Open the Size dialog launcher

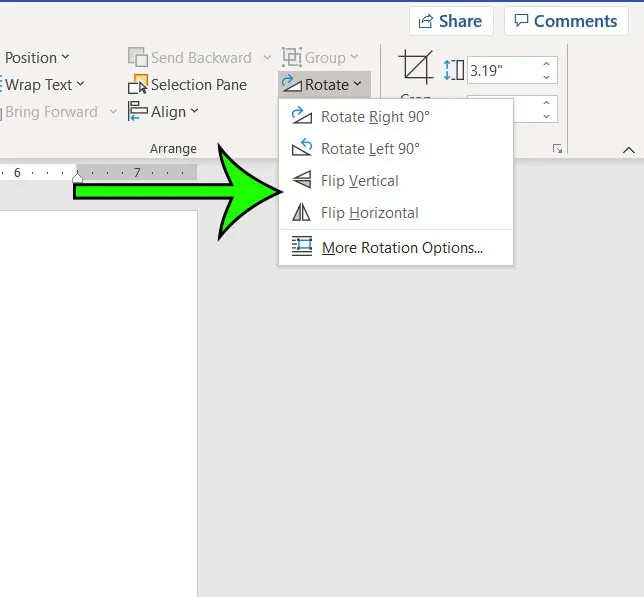557,149
